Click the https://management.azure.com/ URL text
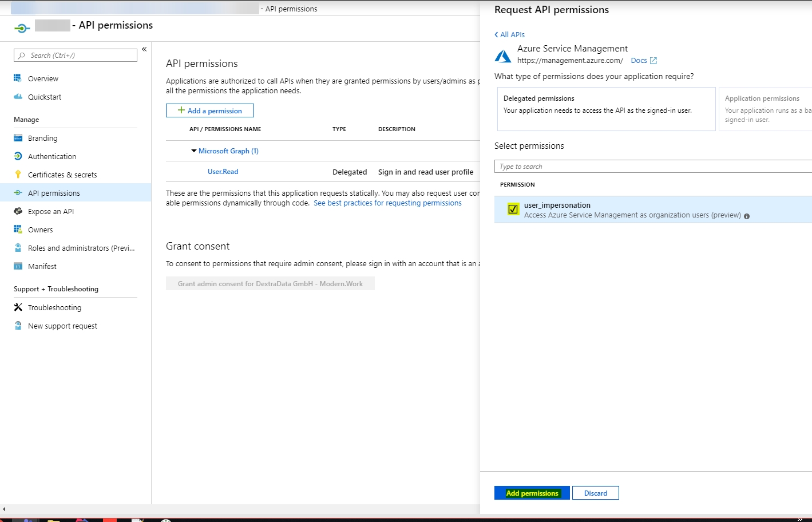 tap(570, 61)
